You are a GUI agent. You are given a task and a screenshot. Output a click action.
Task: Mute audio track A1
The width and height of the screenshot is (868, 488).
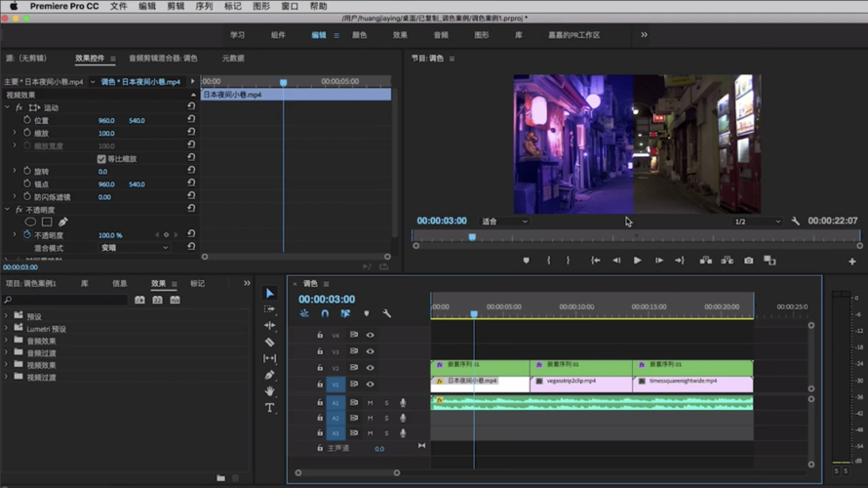370,402
